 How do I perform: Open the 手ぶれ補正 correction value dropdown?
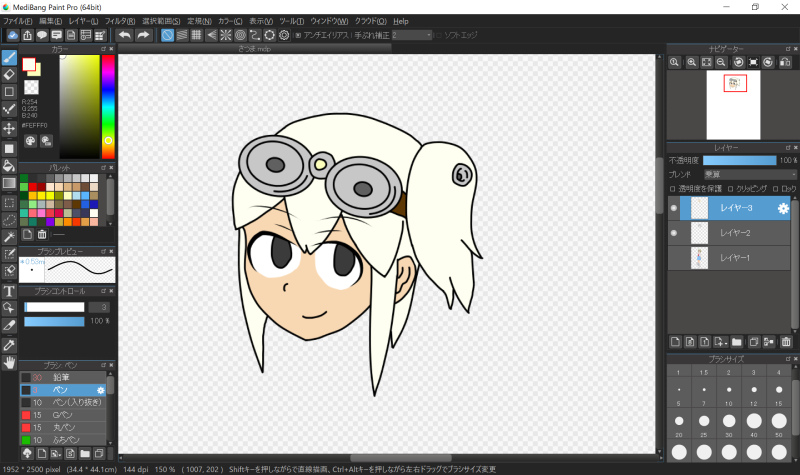412,35
